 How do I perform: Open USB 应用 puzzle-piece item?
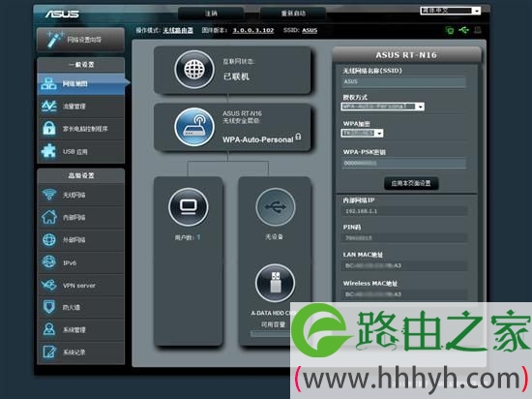(80, 151)
